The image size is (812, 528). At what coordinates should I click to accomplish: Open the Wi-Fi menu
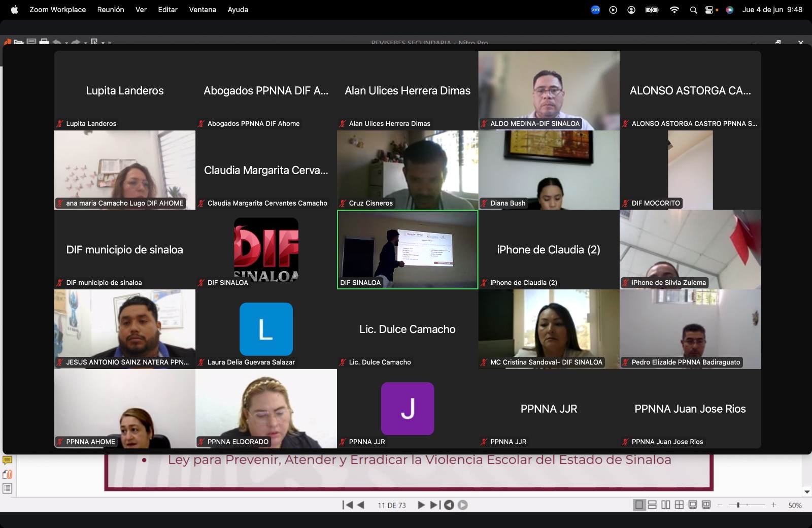pyautogui.click(x=674, y=10)
